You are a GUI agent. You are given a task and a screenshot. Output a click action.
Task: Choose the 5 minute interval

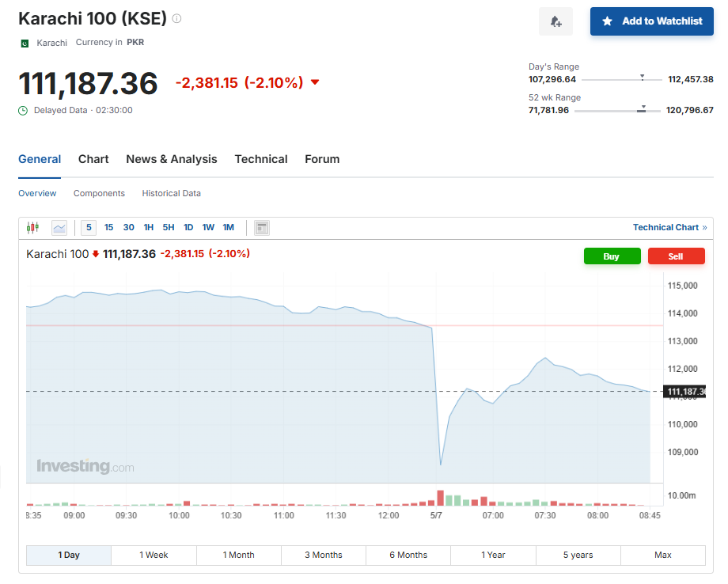coord(89,227)
